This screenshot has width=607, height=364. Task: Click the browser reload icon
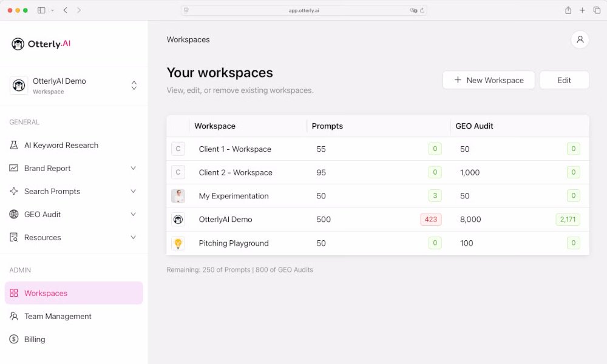[422, 10]
